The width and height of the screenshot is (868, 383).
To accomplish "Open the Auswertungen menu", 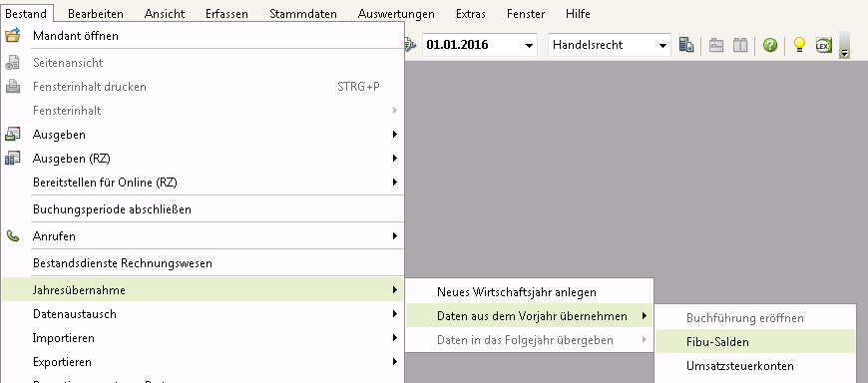I will click(396, 14).
